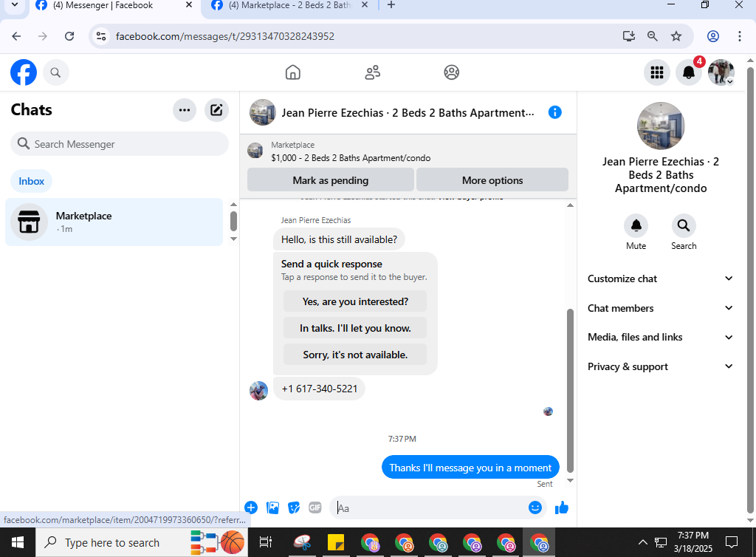The height and width of the screenshot is (557, 756).
Task: Open site information icon in address bar
Action: tap(101, 36)
